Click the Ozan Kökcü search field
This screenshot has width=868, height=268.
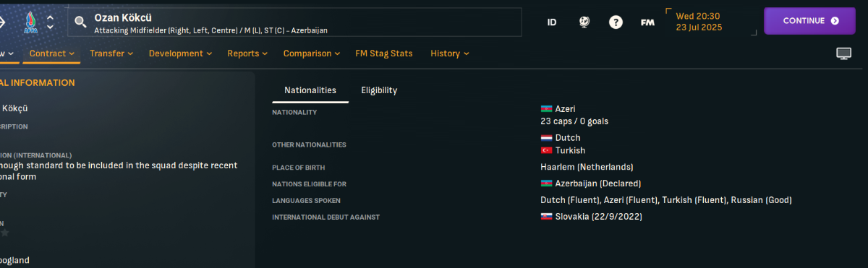coord(294,22)
